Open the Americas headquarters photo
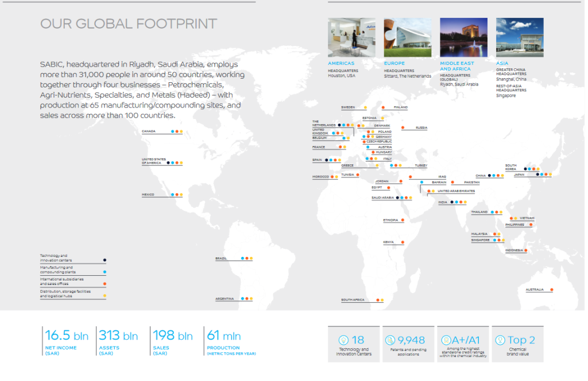The height and width of the screenshot is (381, 588). (351, 37)
